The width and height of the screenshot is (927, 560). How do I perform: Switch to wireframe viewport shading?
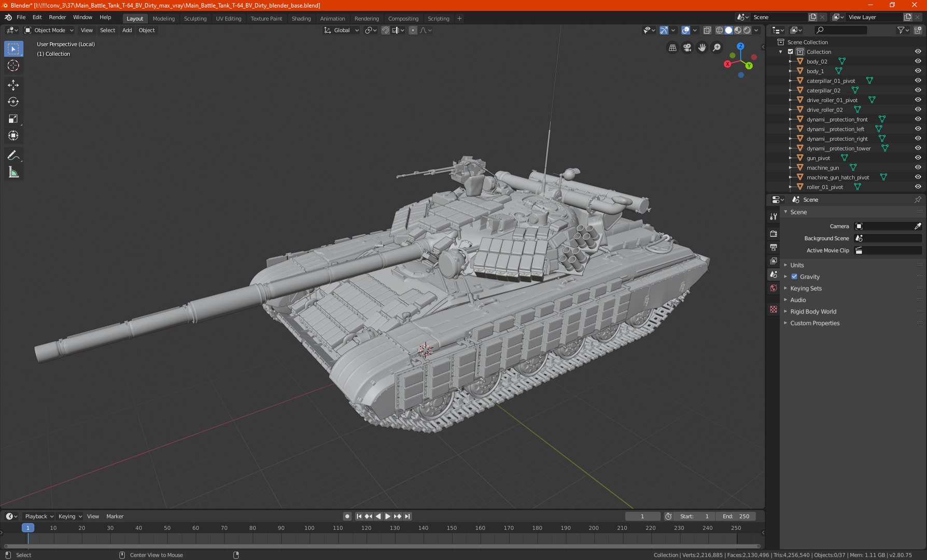[x=719, y=30]
